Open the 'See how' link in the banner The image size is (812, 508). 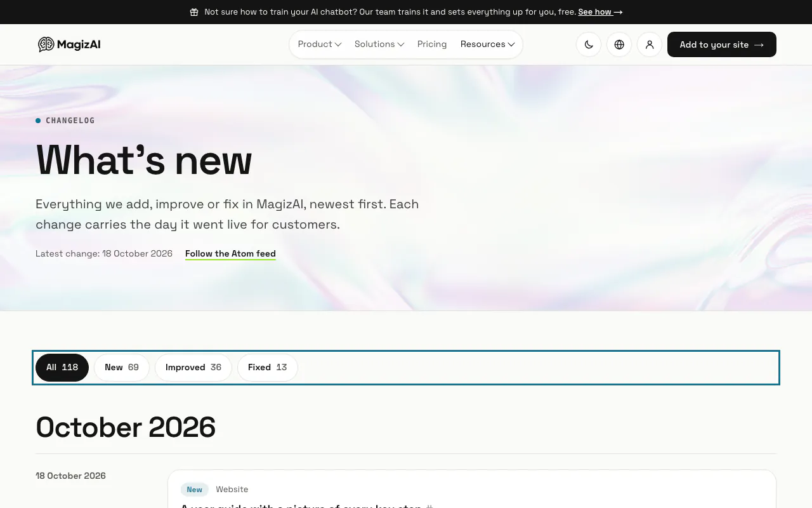tap(600, 12)
